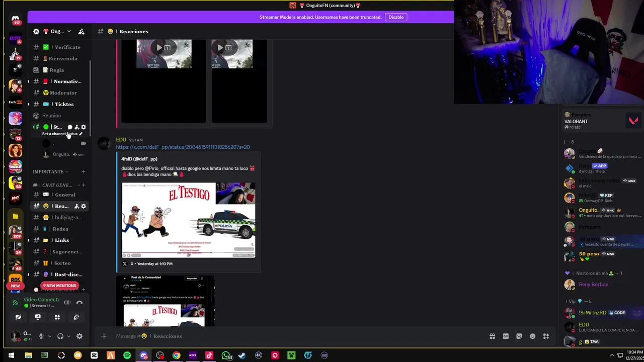
Task: Open apps launcher in message bar
Action: coord(546,336)
